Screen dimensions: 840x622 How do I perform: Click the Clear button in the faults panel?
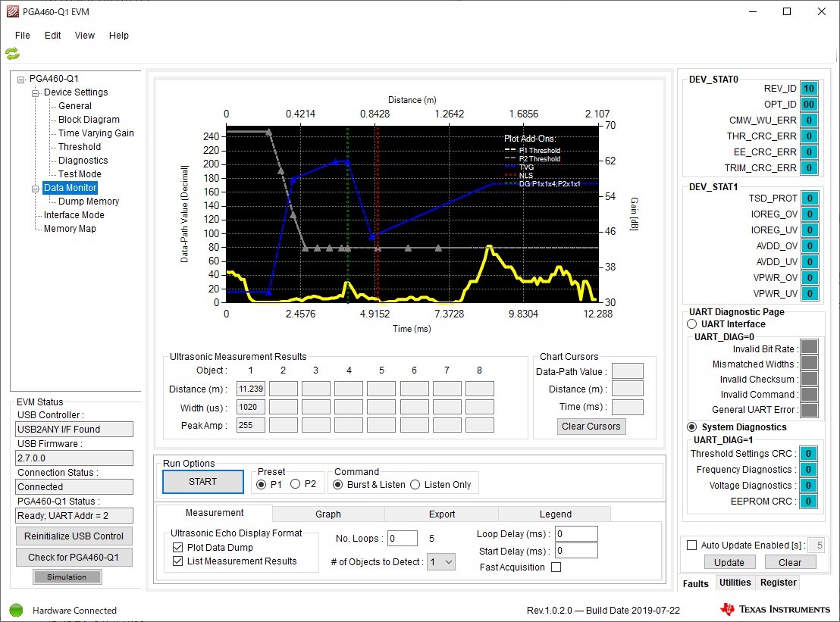(x=790, y=562)
